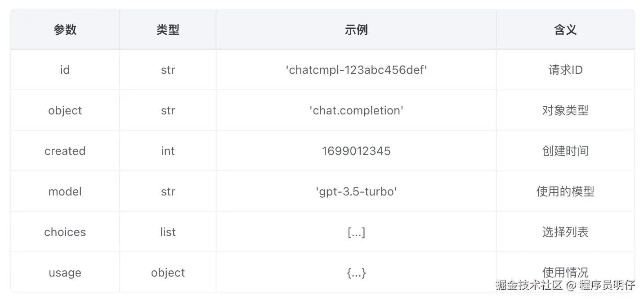This screenshot has width=644, height=300.
Task: Select the 'chatcmpl-123abc456def' example text
Action: (x=356, y=70)
